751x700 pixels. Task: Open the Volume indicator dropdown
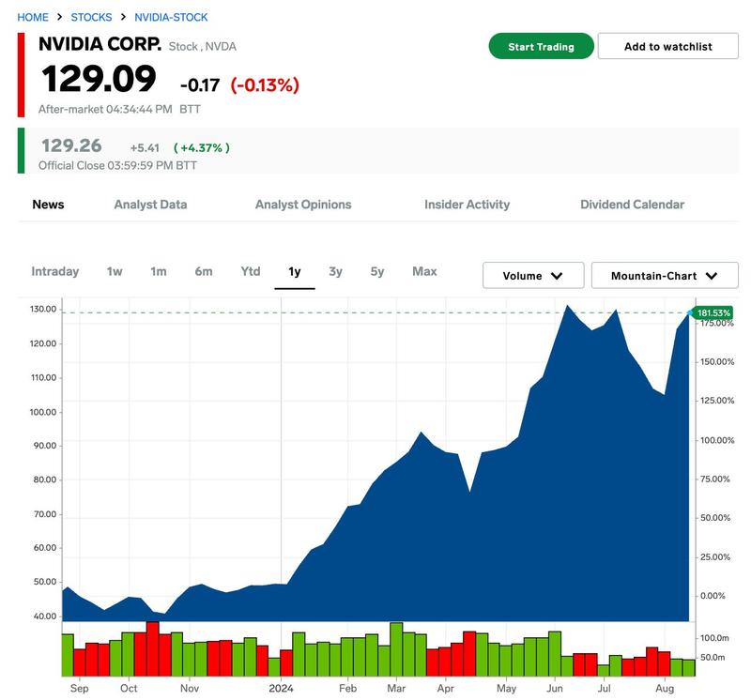533,276
